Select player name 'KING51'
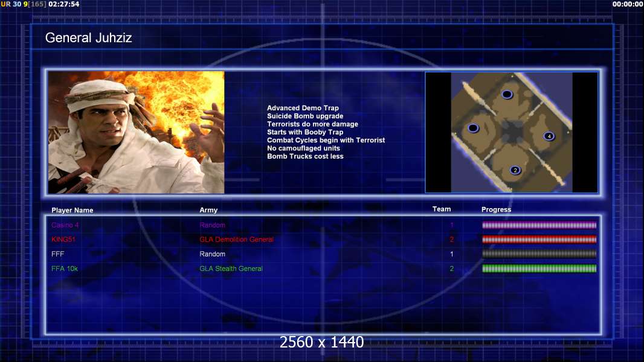The height and width of the screenshot is (362, 644). point(63,240)
